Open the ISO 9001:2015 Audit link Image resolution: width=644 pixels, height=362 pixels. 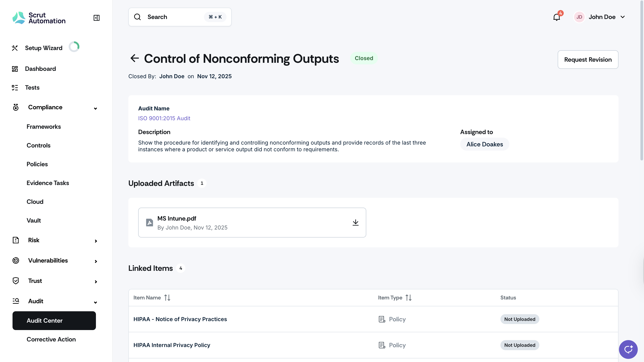tap(164, 118)
